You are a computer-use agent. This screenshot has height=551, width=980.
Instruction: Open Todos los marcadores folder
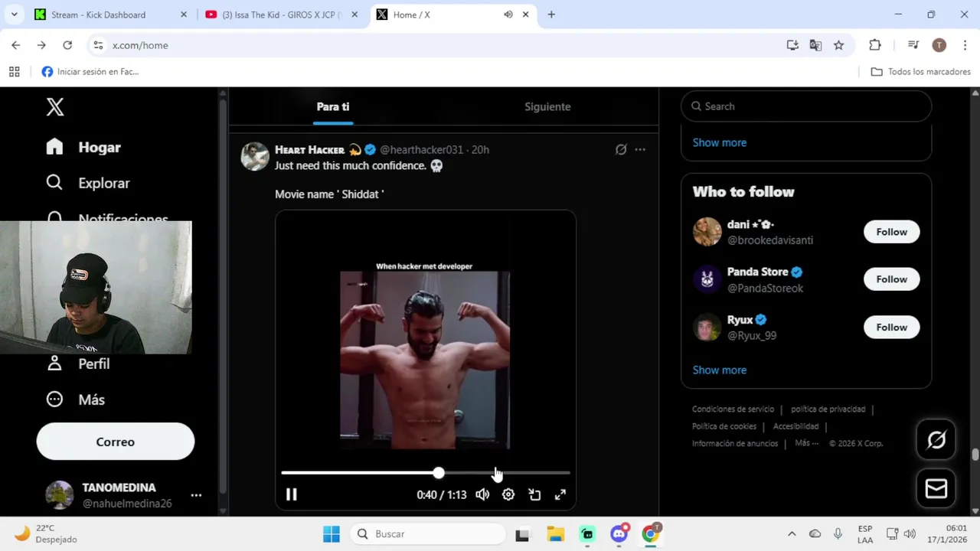point(921,71)
